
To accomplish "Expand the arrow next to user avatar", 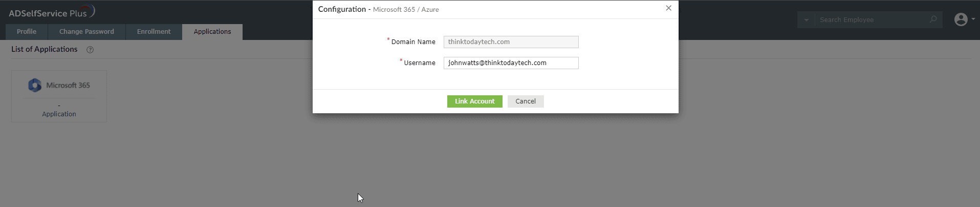I will point(973,19).
